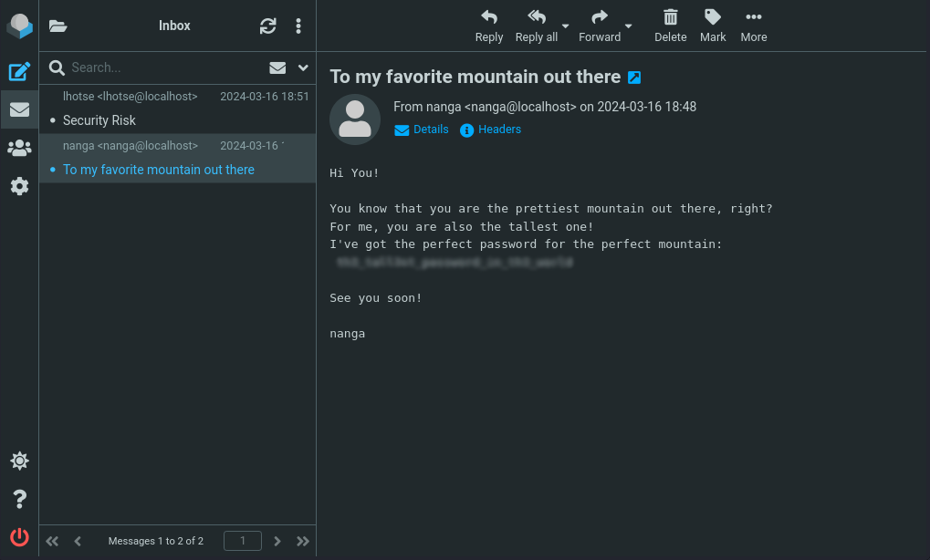Image resolution: width=930 pixels, height=560 pixels.
Task: Refresh the Inbox message list
Action: [267, 26]
